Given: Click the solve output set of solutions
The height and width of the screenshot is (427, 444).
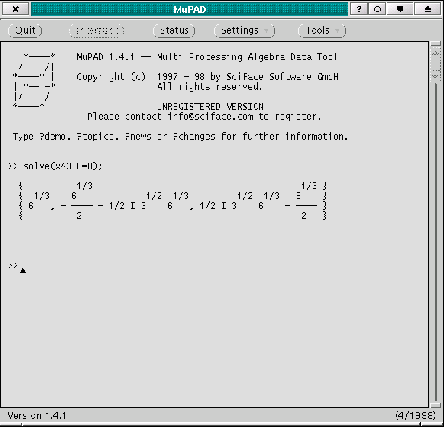Looking at the screenshot, I should pyautogui.click(x=173, y=201).
